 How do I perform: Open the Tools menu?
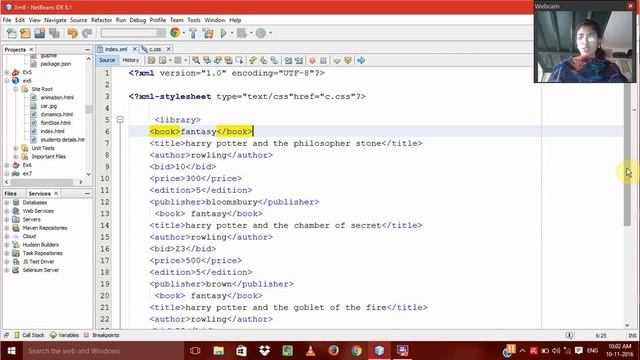[194, 20]
